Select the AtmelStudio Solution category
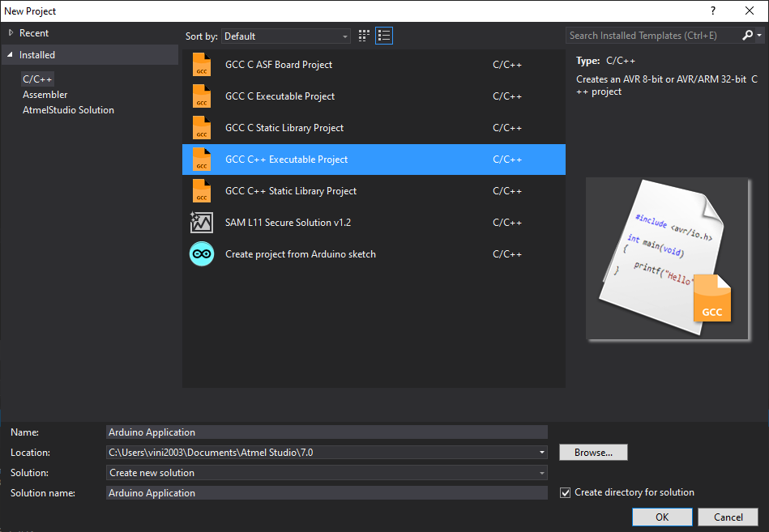 68,110
